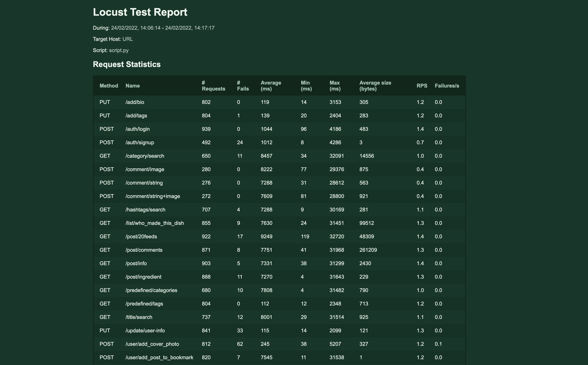
Task: Select the /predefined/categories endpoint name
Action: click(151, 290)
